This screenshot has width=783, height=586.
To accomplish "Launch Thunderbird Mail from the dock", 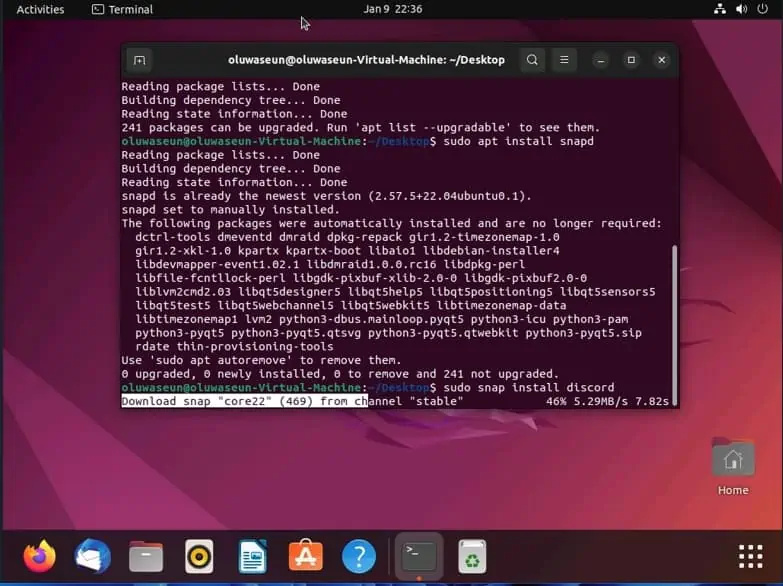I will click(x=93, y=556).
